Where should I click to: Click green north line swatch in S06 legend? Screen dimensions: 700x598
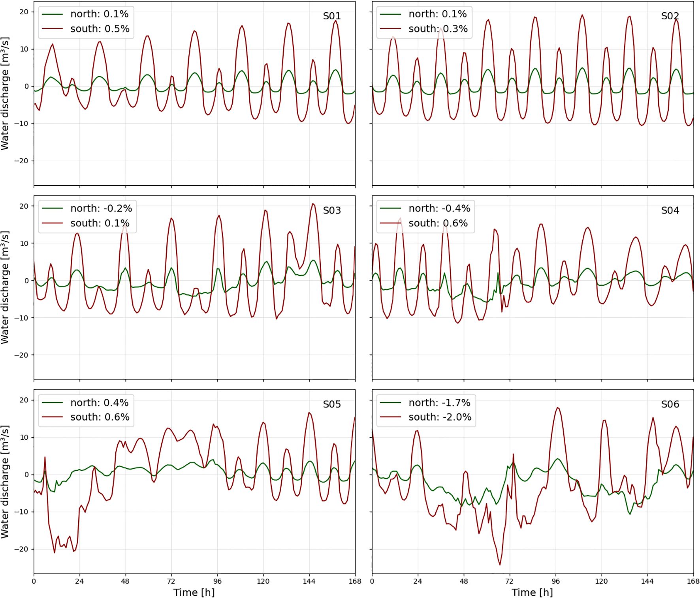391,403
